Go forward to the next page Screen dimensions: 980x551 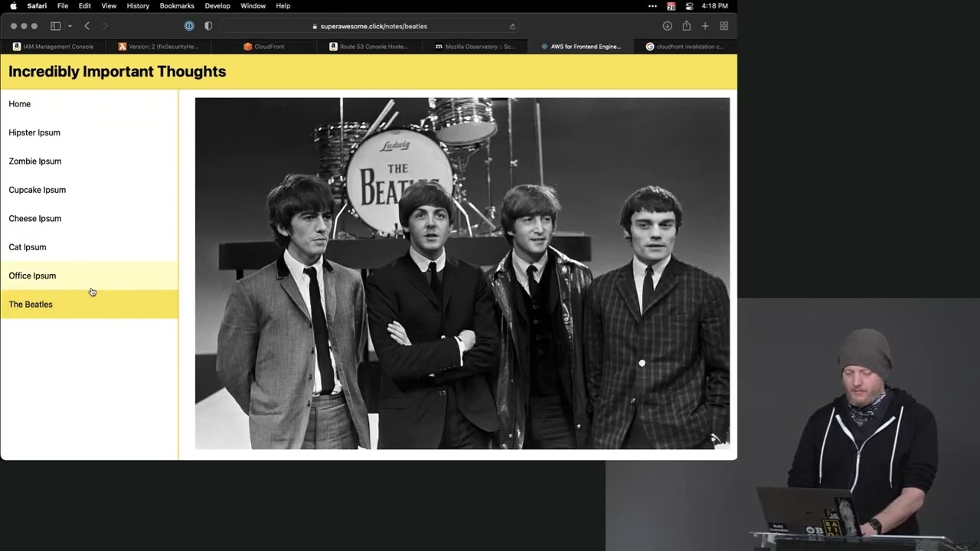pyautogui.click(x=105, y=26)
